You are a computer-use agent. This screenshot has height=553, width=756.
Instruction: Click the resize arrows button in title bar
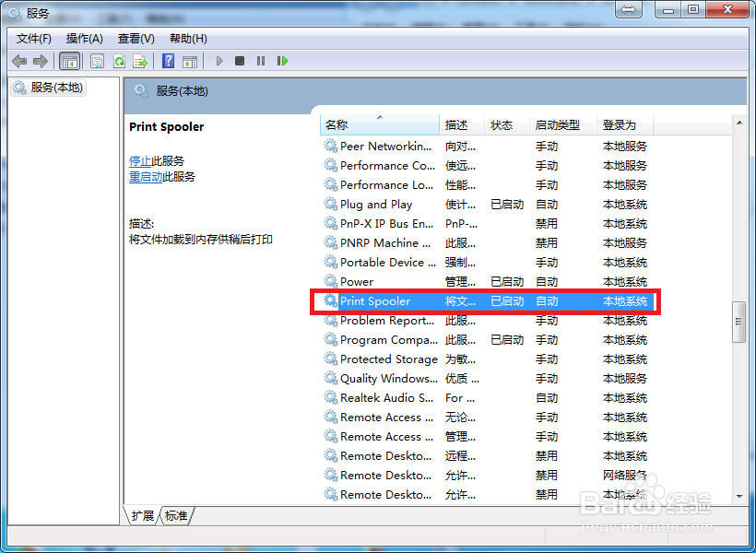pyautogui.click(x=629, y=9)
